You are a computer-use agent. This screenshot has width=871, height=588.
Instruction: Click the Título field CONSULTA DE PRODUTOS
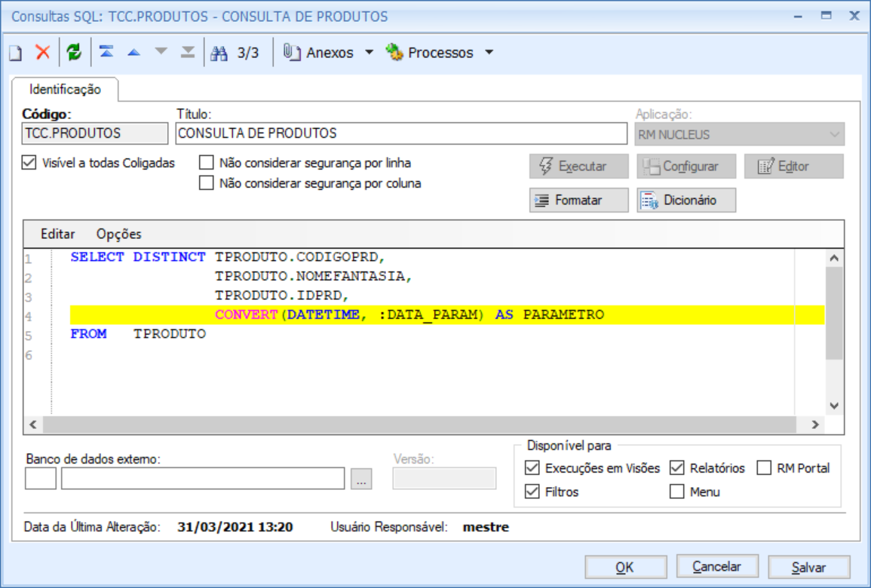coord(401,133)
